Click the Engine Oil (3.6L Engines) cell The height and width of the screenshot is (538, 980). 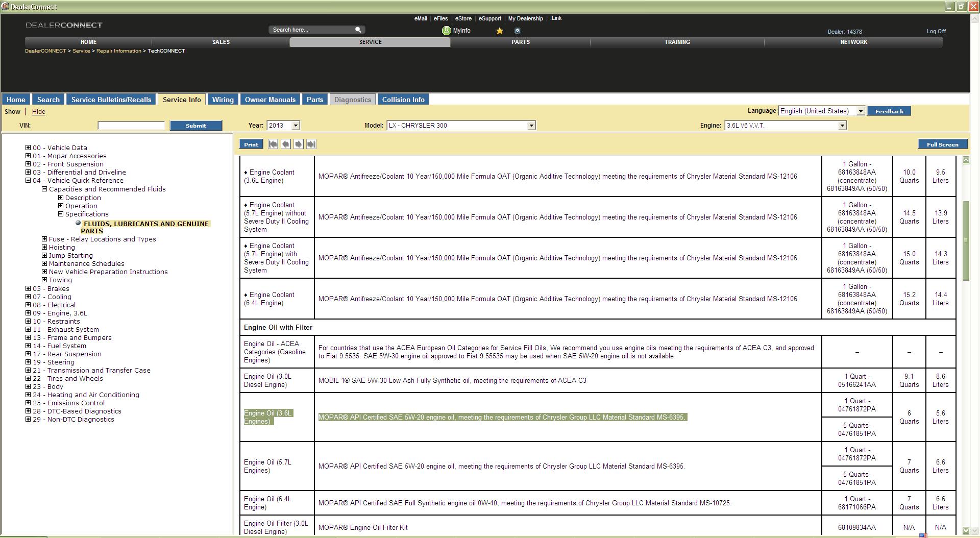point(277,417)
